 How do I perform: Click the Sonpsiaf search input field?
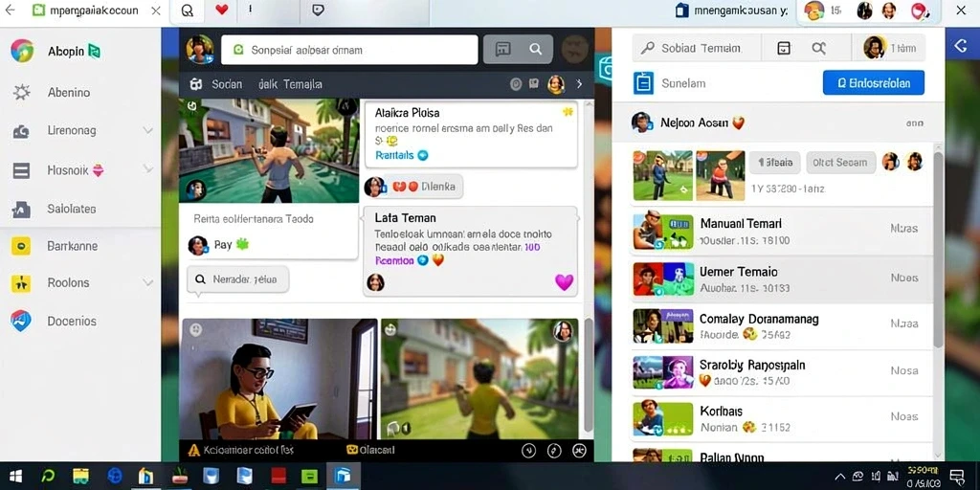coord(349,50)
